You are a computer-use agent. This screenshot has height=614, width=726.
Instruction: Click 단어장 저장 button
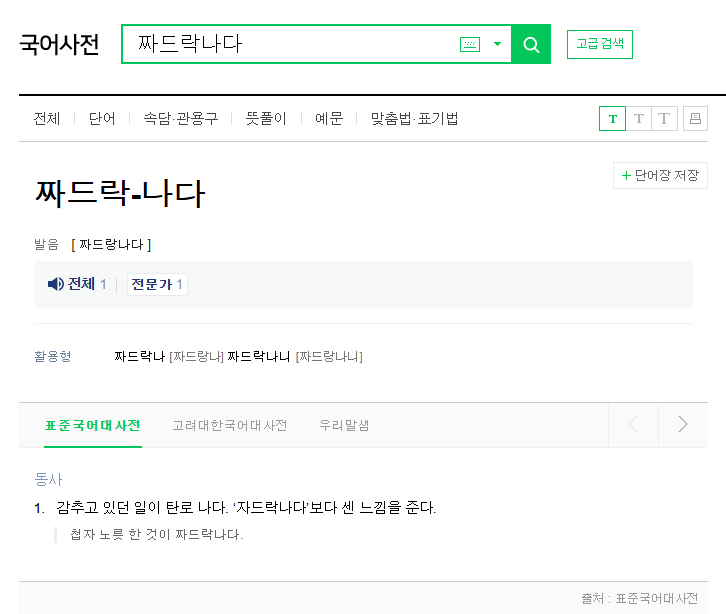click(660, 176)
